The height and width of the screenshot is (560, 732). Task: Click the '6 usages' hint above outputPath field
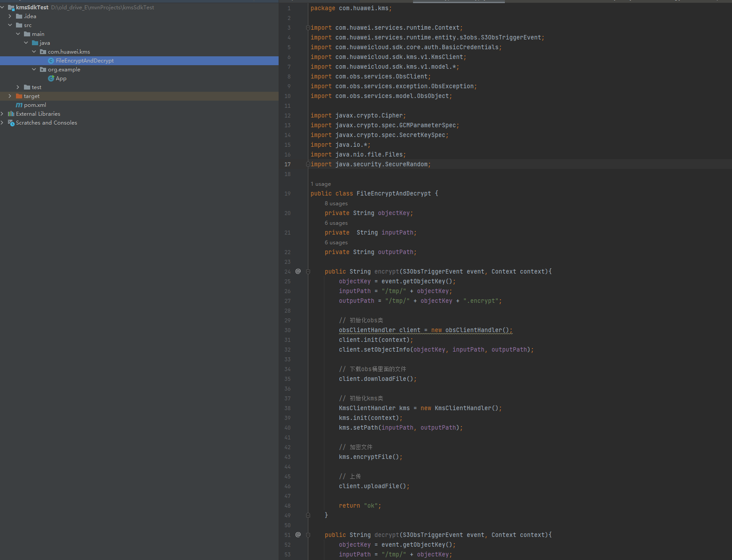pos(336,243)
